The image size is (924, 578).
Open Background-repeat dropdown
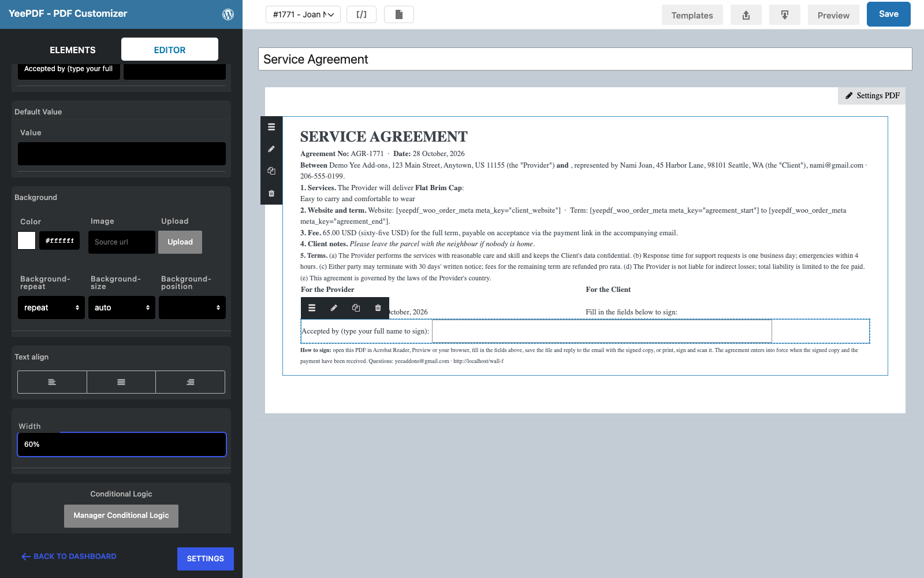point(51,307)
